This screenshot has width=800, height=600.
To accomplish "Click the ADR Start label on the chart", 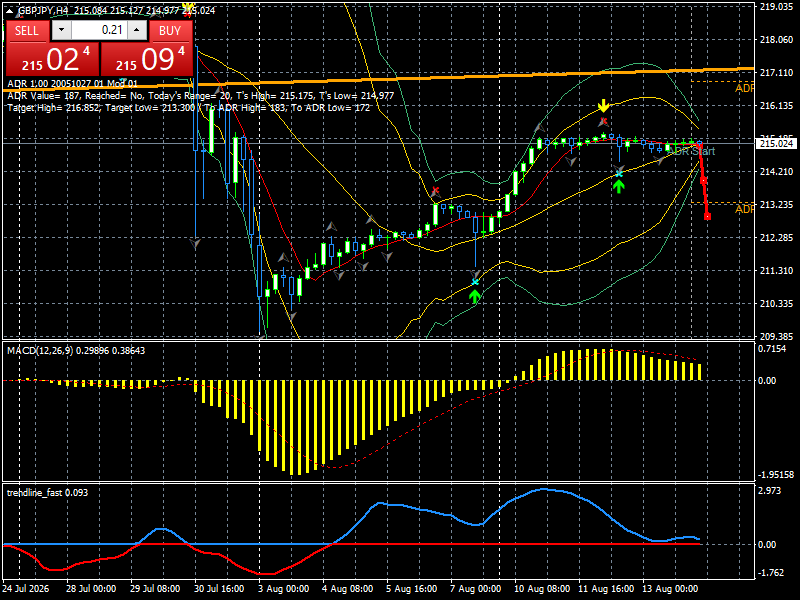I will tap(691, 152).
